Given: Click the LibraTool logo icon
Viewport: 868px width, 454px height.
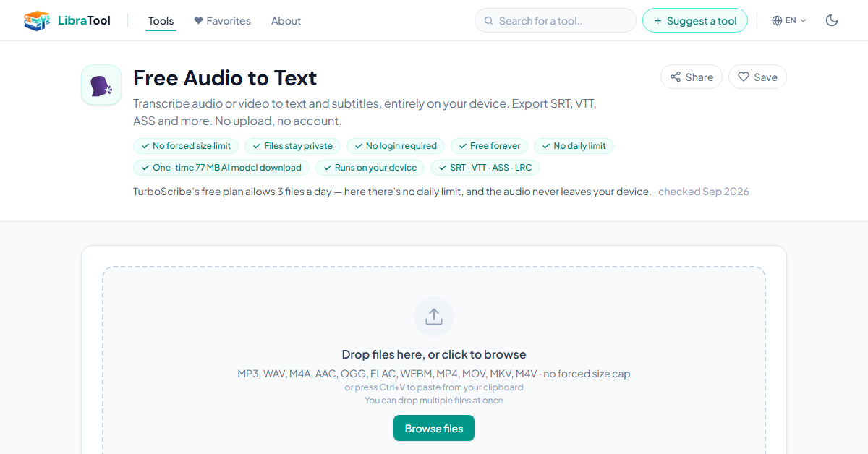Looking at the screenshot, I should coord(37,21).
